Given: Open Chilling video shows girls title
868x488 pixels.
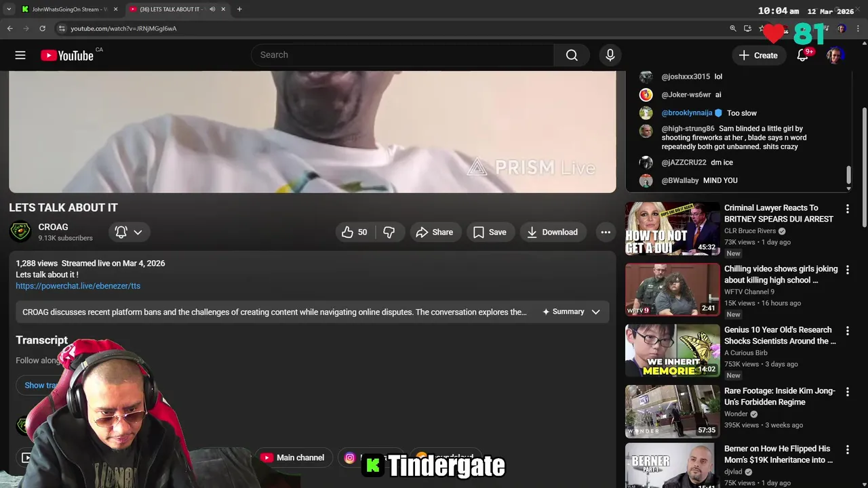Looking at the screenshot, I should pyautogui.click(x=781, y=274).
